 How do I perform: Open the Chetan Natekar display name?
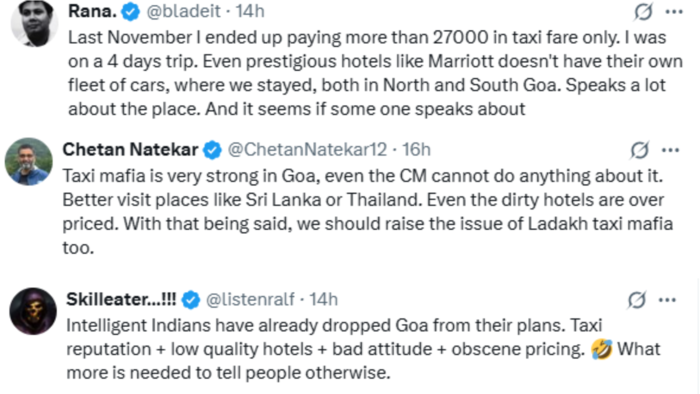[x=130, y=150]
